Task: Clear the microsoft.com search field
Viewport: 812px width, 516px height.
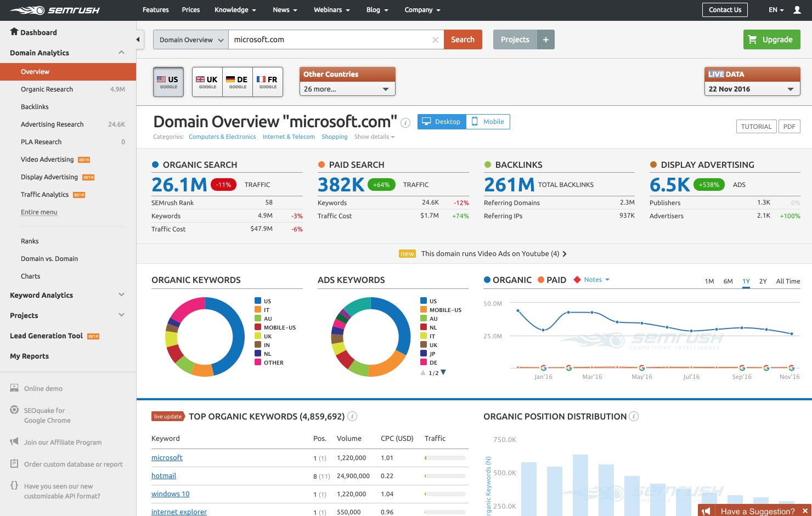Action: (435, 39)
